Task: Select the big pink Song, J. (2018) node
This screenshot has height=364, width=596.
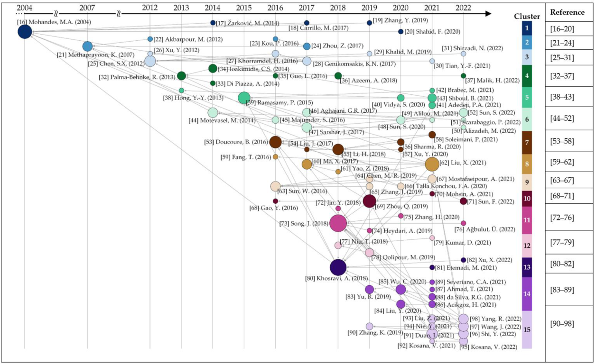Action: click(339, 223)
